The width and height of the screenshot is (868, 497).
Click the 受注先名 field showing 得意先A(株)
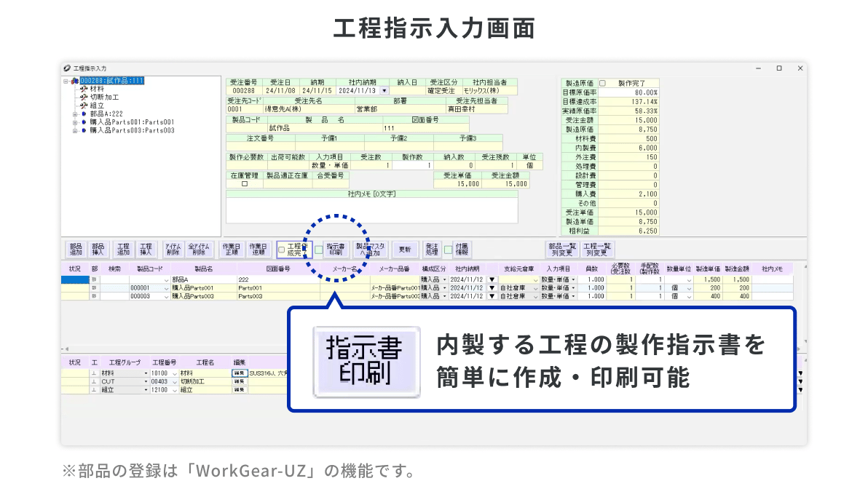(x=308, y=110)
